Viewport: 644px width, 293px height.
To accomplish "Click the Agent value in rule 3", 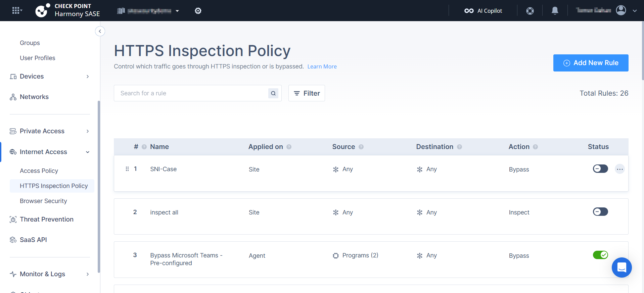I will click(x=257, y=256).
